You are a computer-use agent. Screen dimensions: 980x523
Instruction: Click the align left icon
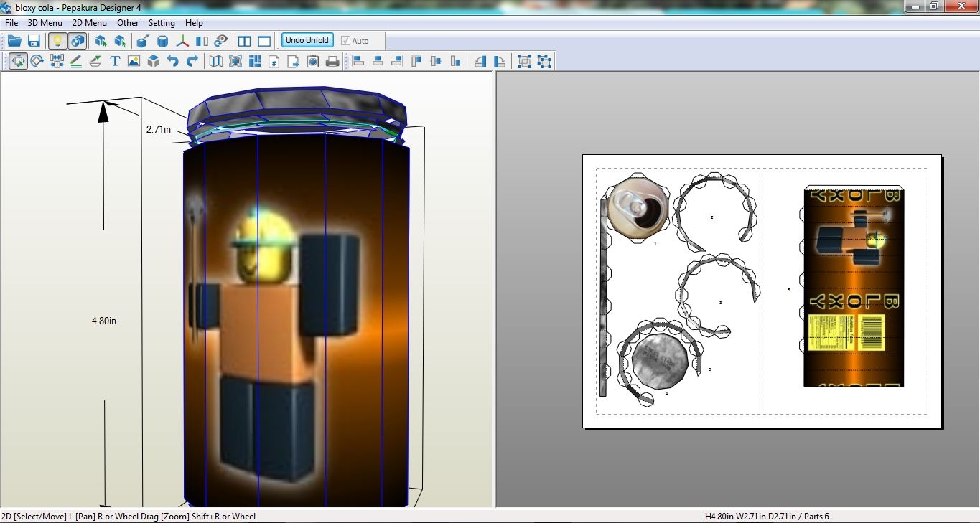coord(358,62)
